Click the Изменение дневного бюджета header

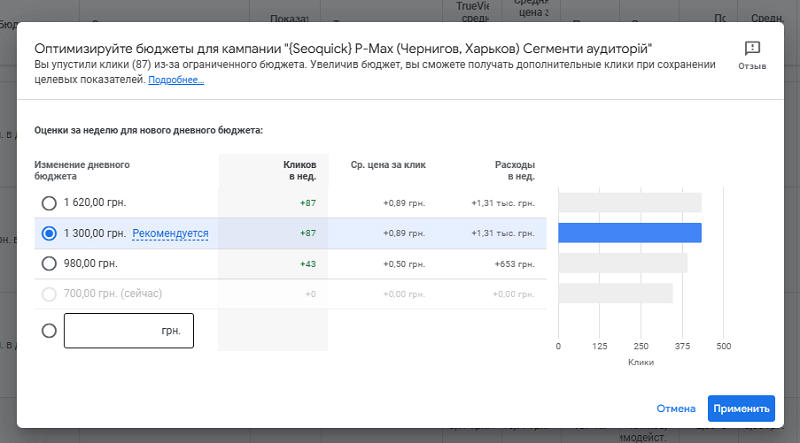coord(82,170)
